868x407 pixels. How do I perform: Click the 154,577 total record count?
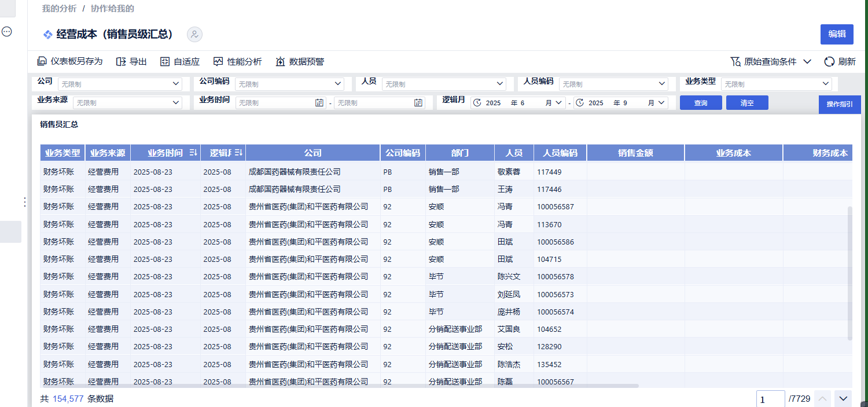pos(68,398)
